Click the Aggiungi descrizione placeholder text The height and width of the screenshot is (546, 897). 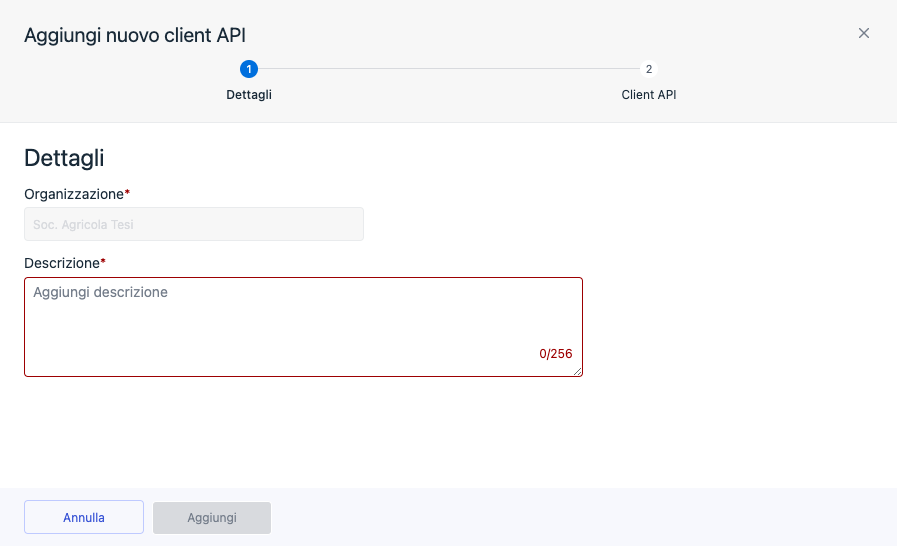[100, 293]
